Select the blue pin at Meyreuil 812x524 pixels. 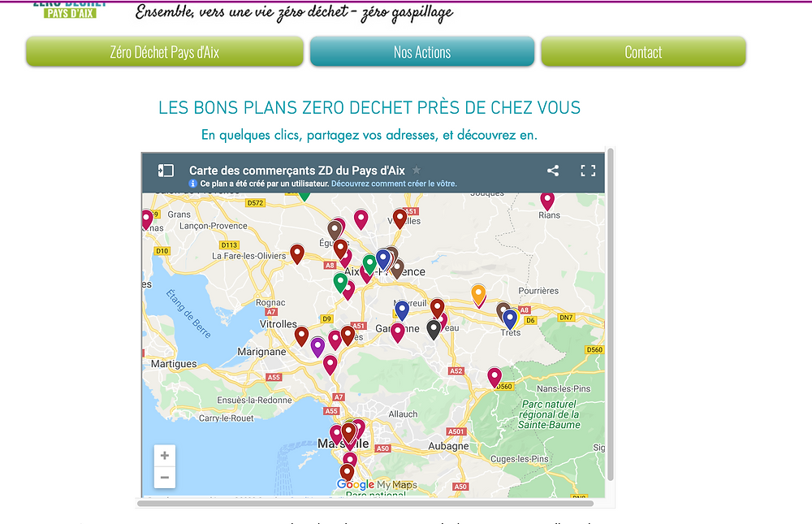[402, 310]
